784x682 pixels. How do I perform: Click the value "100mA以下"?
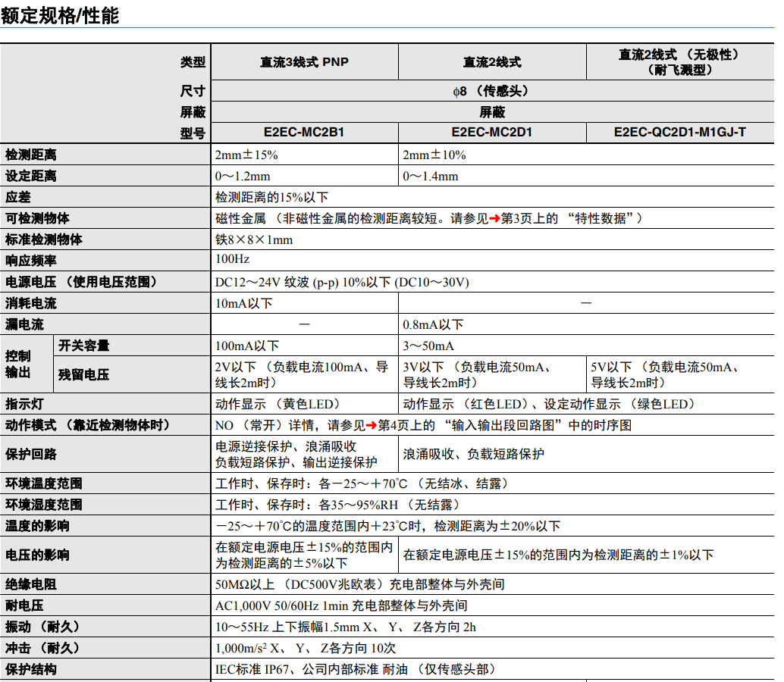click(x=247, y=346)
